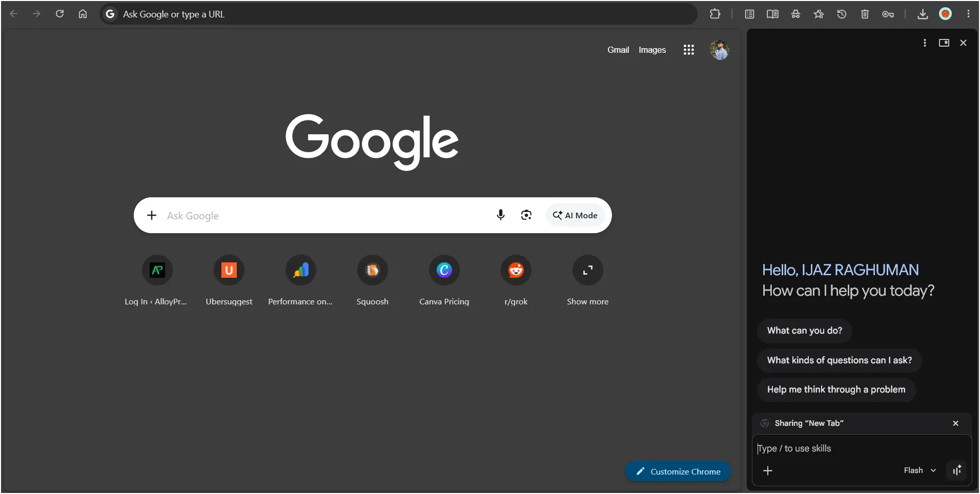
Task: Select "Help me think through a problem"
Action: pyautogui.click(x=836, y=389)
